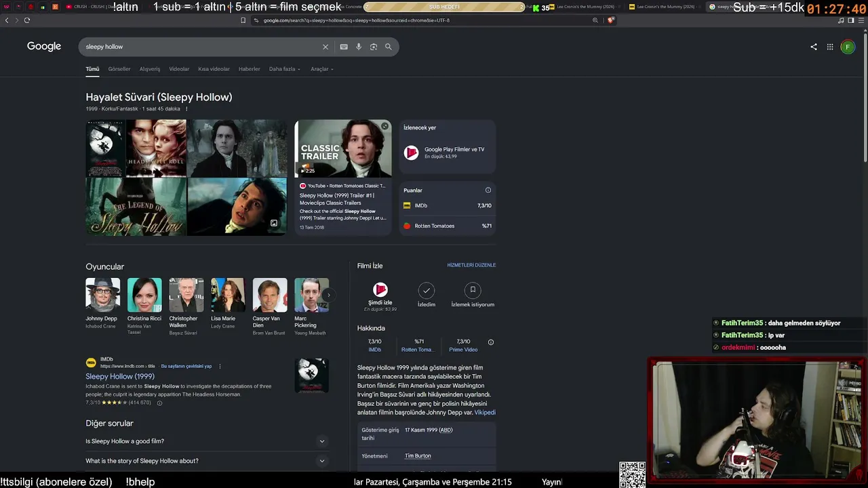The height and width of the screenshot is (488, 868).
Task: Open the Legend of Sleepy Hollow image
Action: tap(136, 207)
